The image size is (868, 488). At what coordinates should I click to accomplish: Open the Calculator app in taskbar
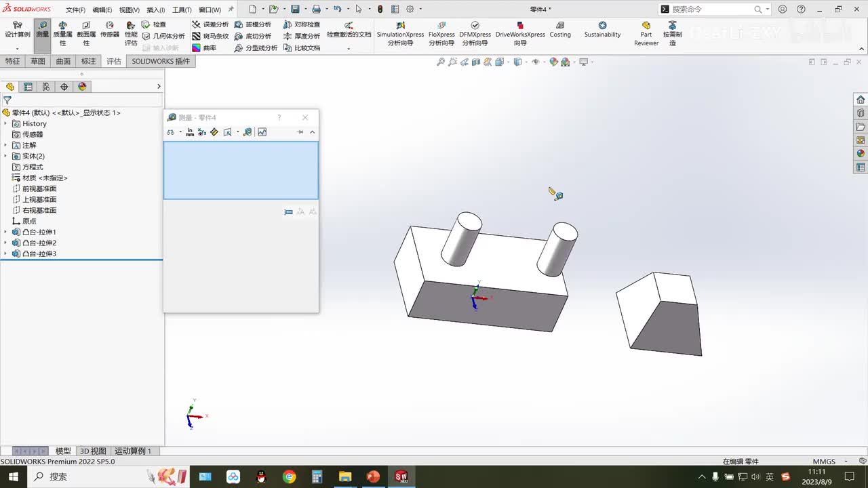tap(317, 476)
